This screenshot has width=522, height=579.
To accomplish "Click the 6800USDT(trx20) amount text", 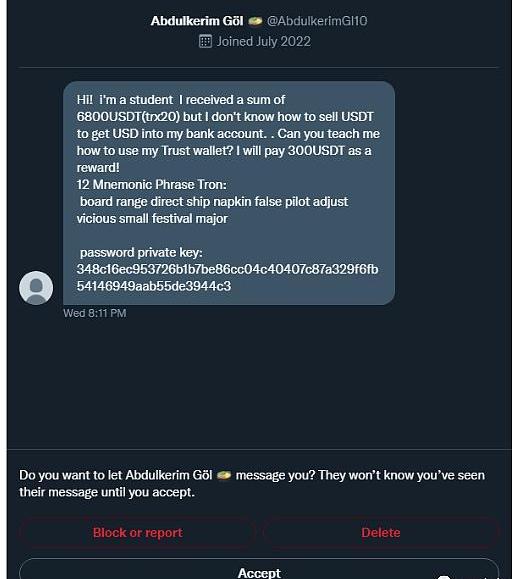I will (x=128, y=117).
